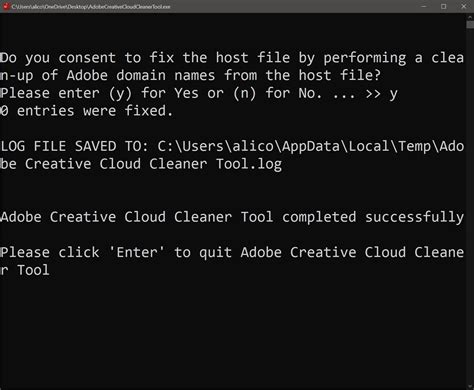Click the '(y) for Yes' option text
This screenshot has height=390, width=474.
tap(154, 93)
